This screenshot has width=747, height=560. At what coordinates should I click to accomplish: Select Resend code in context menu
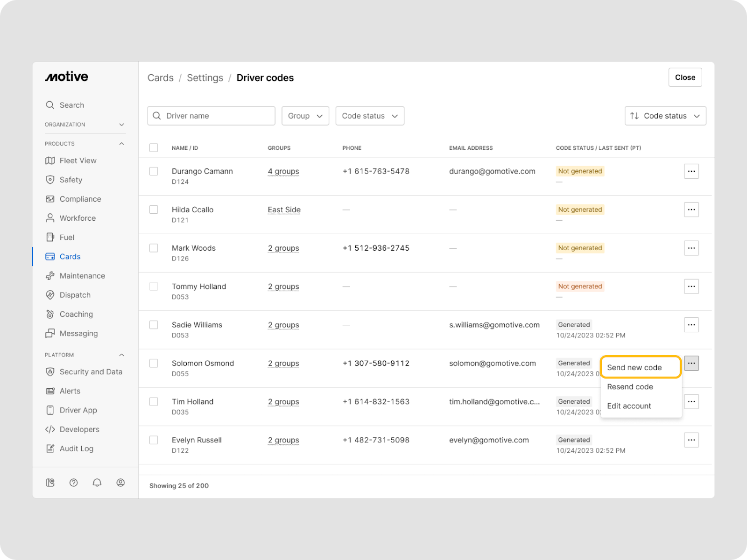[x=630, y=387]
